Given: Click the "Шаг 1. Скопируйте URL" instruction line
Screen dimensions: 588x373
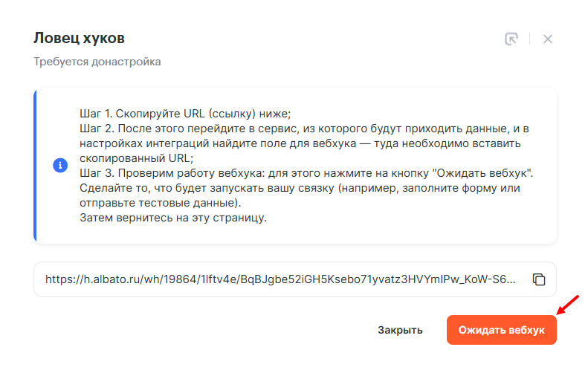Looking at the screenshot, I should coord(185,114).
